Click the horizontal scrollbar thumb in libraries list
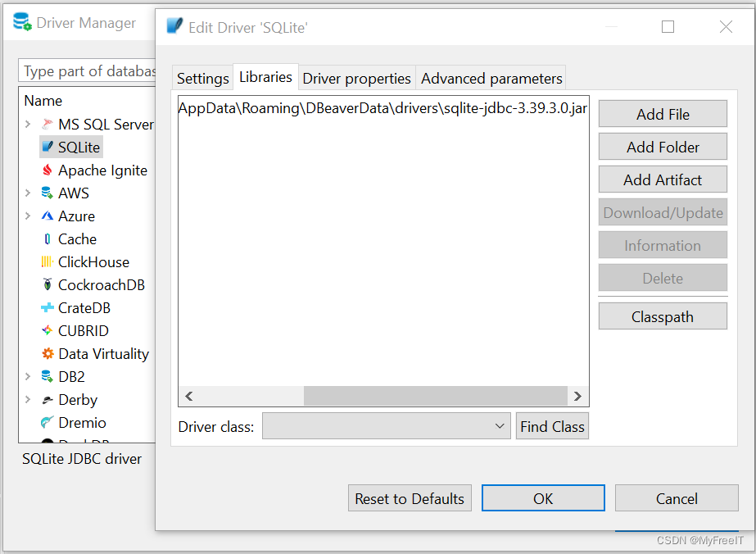This screenshot has width=756, height=554. 436,396
